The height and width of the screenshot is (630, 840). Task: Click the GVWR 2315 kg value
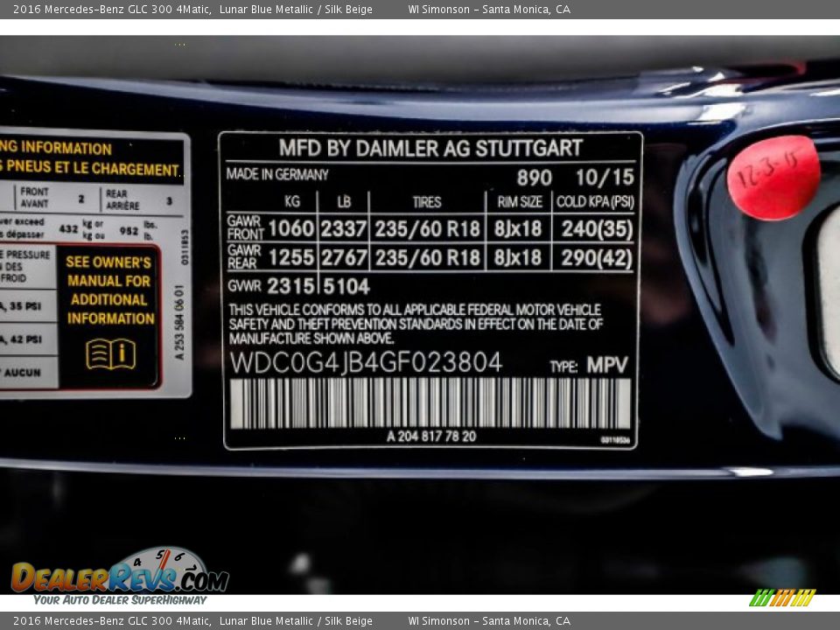pyautogui.click(x=290, y=286)
